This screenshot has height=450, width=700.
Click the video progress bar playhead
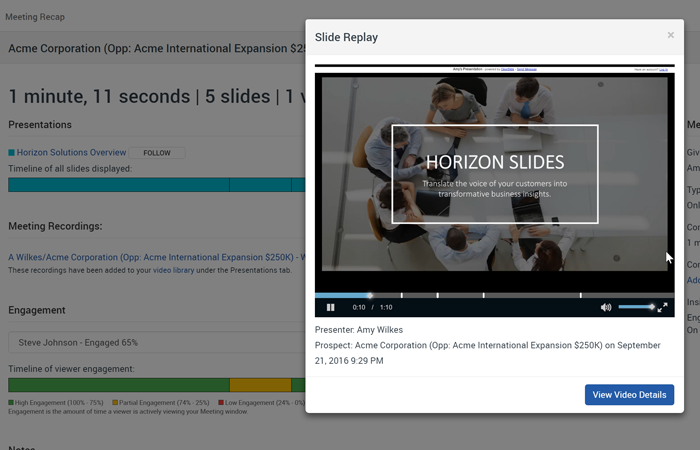click(370, 295)
